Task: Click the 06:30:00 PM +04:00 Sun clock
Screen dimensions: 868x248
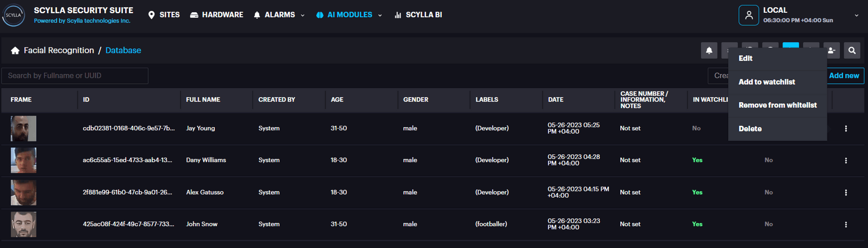Action: (x=798, y=20)
